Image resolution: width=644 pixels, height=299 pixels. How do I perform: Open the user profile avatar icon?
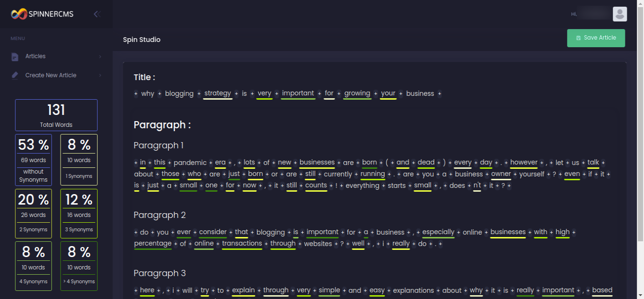click(x=620, y=14)
